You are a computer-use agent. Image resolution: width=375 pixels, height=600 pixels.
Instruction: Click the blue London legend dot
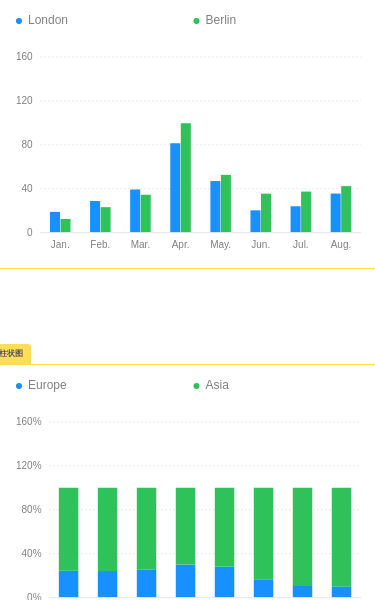(x=19, y=21)
